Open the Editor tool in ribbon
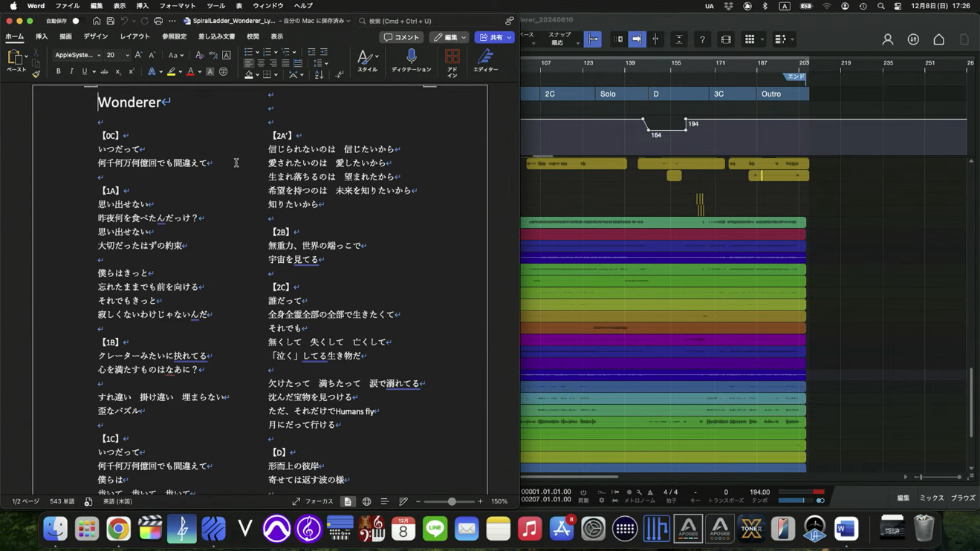The height and width of the screenshot is (551, 980). 485,56
